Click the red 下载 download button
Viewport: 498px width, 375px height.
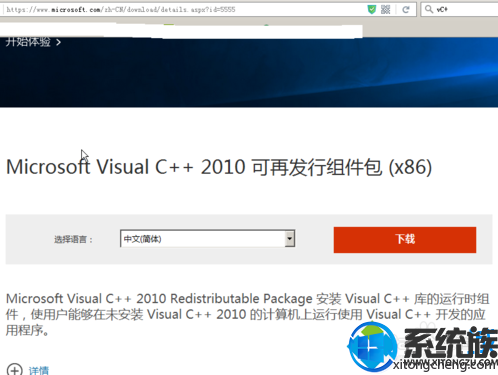coord(405,240)
